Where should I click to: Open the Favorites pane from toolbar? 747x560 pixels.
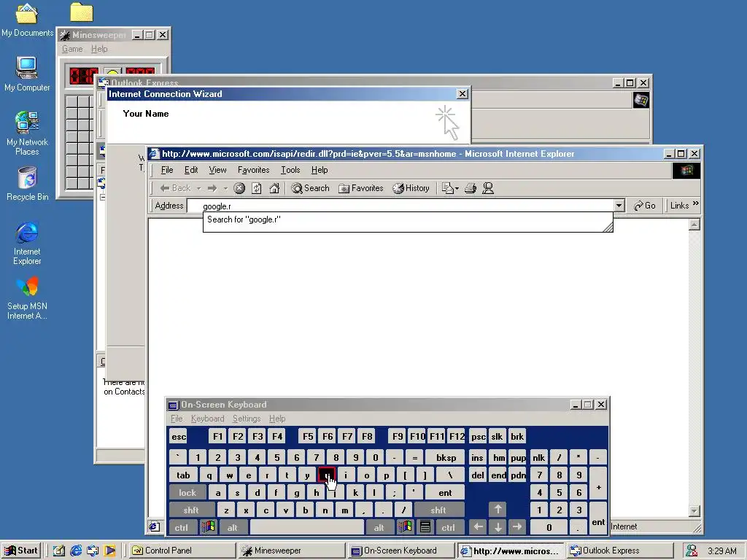[x=360, y=188]
